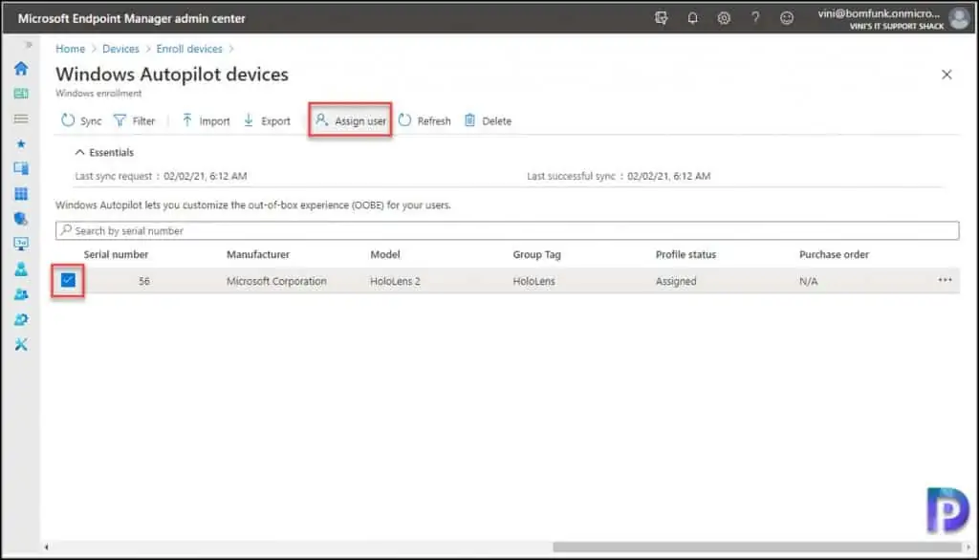Click Export in the toolbar
The image size is (979, 560).
tap(267, 120)
